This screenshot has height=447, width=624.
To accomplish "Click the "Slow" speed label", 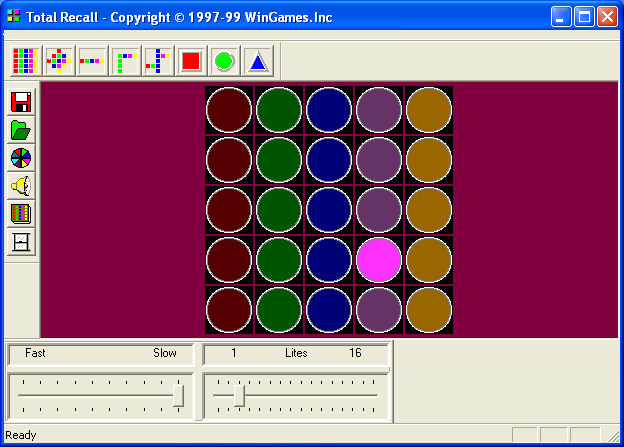I will (x=165, y=353).
